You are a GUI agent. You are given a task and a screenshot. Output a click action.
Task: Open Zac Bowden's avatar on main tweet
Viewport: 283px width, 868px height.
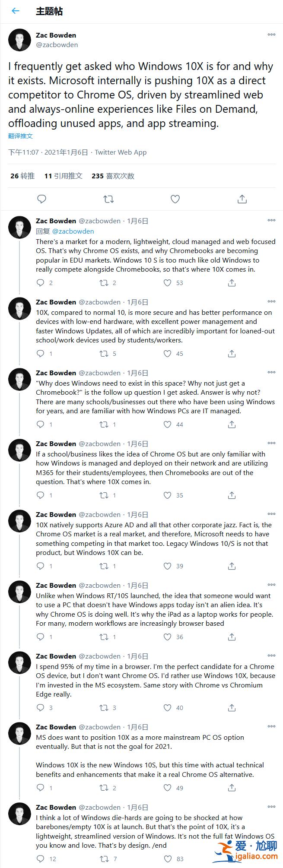19,40
